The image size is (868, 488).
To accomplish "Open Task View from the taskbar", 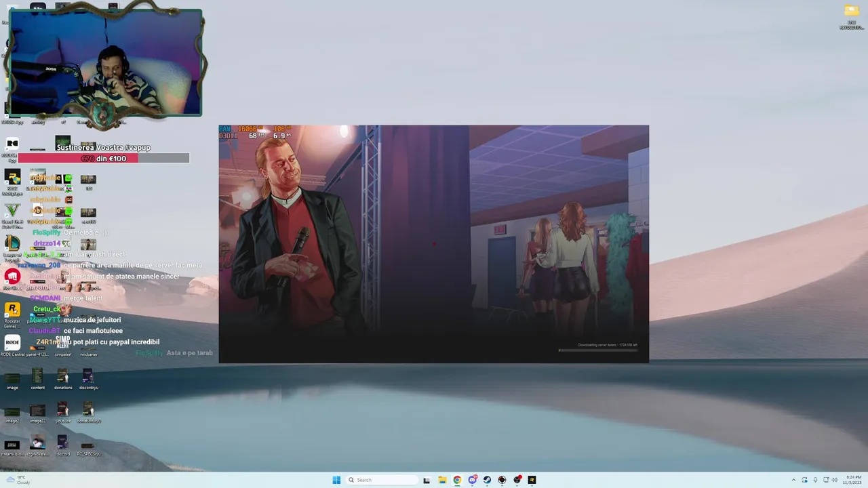I will click(427, 480).
